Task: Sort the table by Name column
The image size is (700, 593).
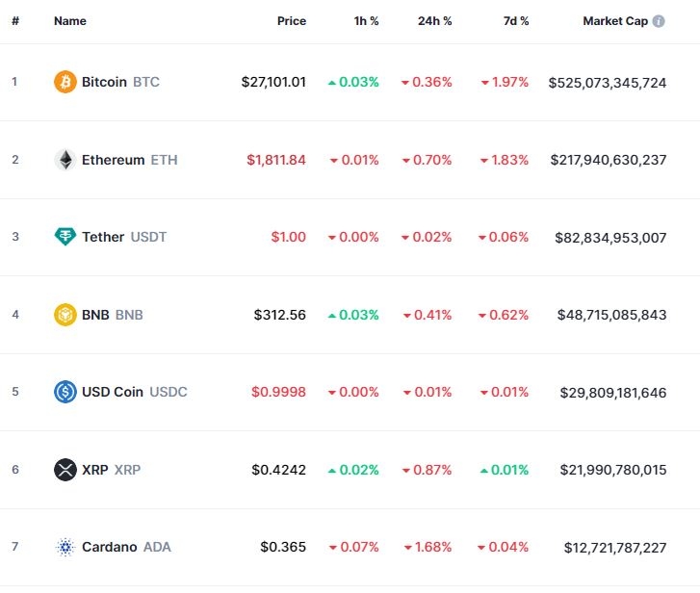Action: [x=69, y=21]
